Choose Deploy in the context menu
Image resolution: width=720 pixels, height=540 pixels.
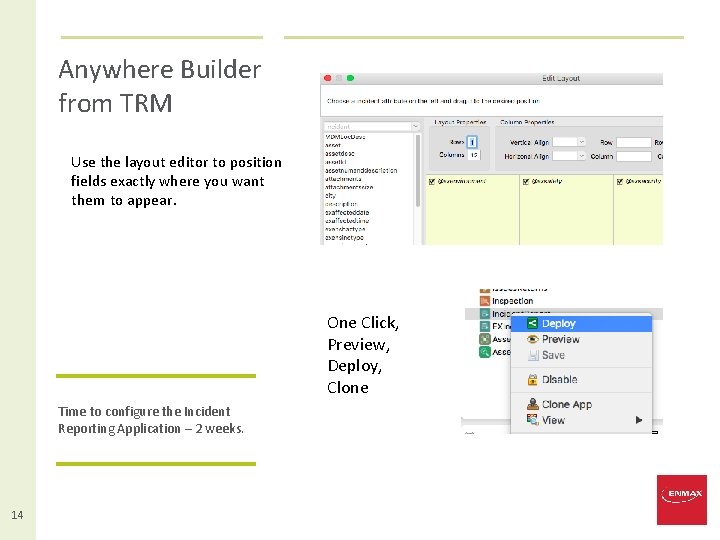coord(581,323)
